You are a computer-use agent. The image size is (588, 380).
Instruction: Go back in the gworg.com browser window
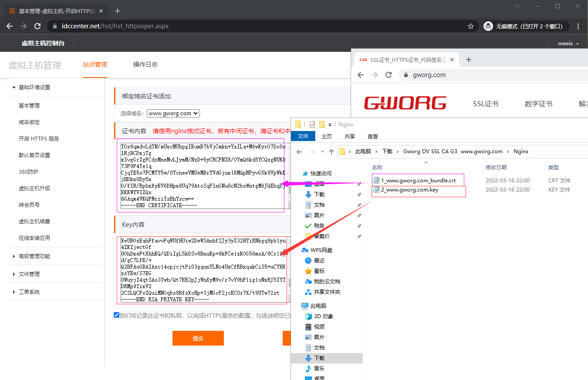coord(361,75)
